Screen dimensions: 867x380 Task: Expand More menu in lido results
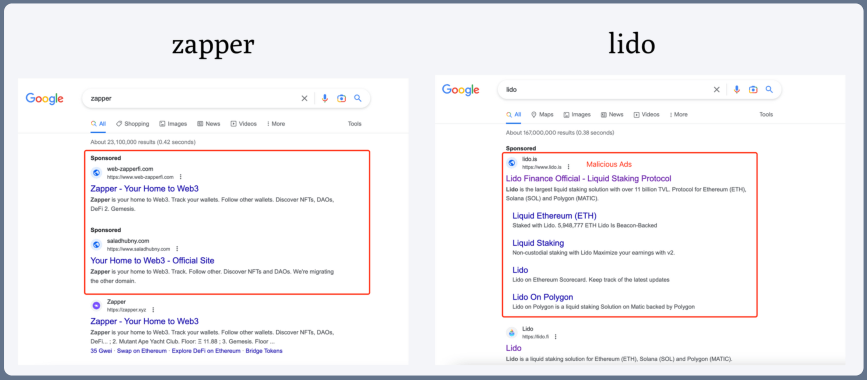[678, 114]
